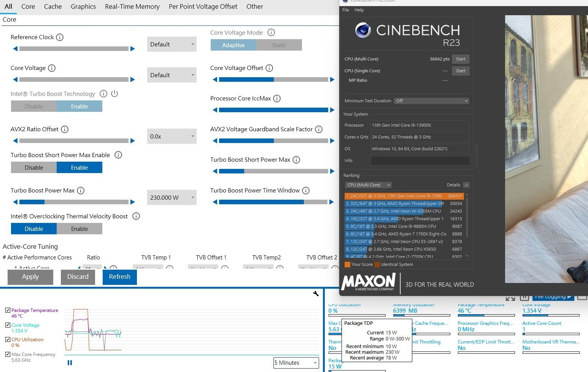Start the CPU (Single Core) benchmark

point(460,71)
